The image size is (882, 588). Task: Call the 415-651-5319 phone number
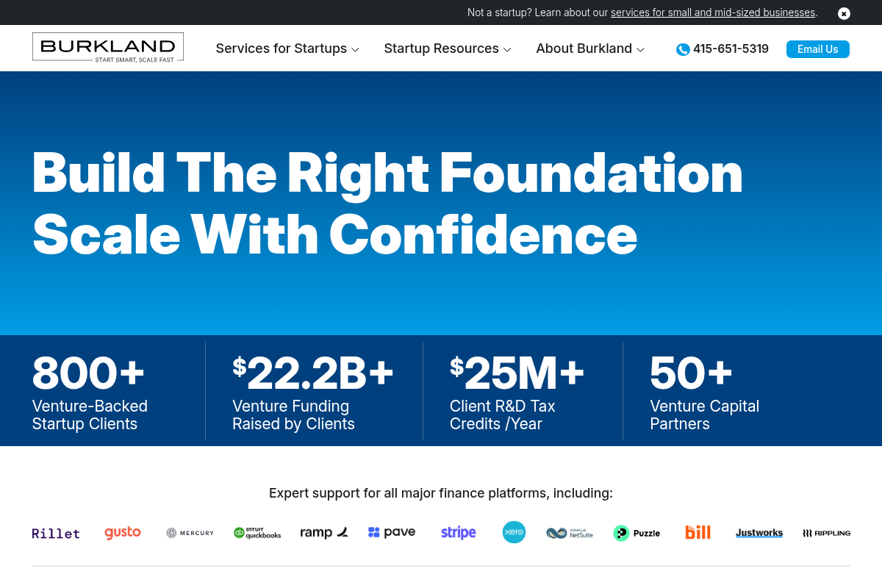coord(731,49)
